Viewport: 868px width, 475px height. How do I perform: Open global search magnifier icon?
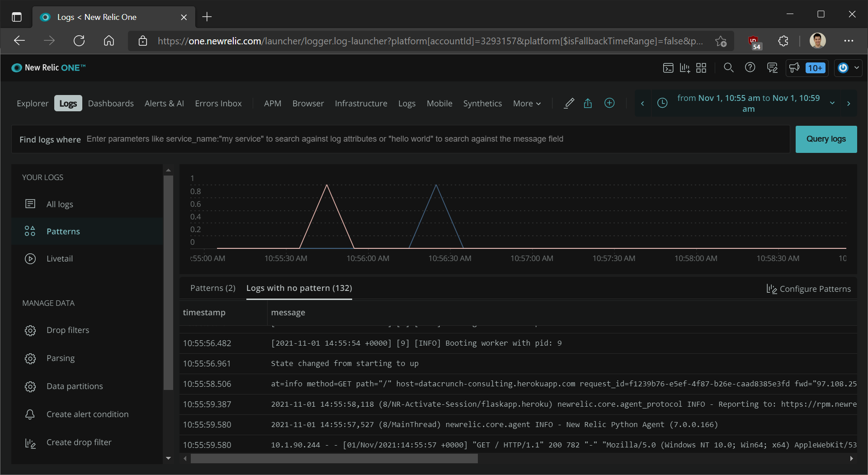tap(728, 68)
